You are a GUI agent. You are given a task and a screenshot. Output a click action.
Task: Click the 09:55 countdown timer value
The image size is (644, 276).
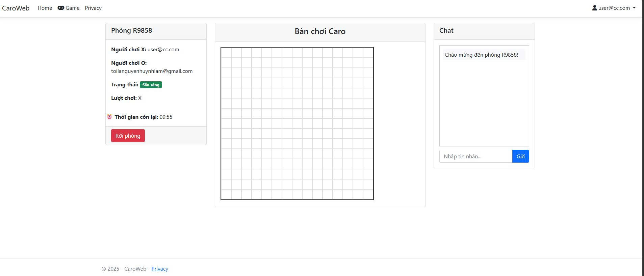pyautogui.click(x=166, y=117)
